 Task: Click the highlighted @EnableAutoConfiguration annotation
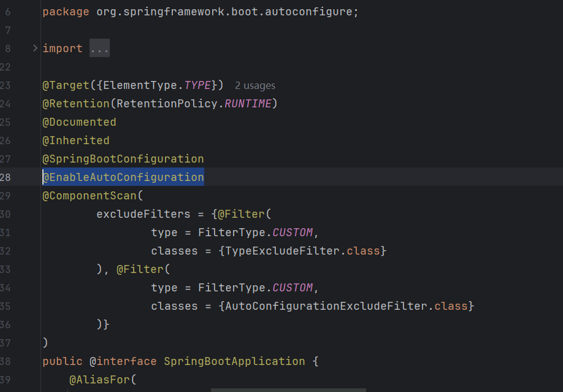point(123,177)
